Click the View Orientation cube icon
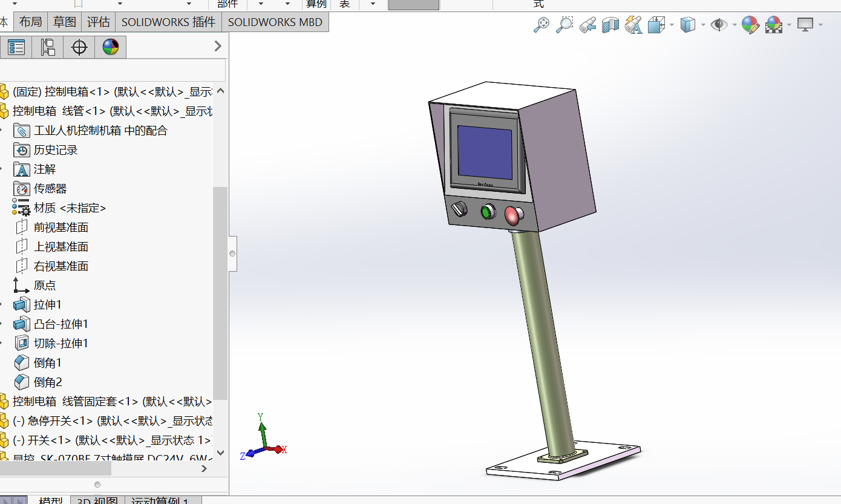 coord(656,25)
